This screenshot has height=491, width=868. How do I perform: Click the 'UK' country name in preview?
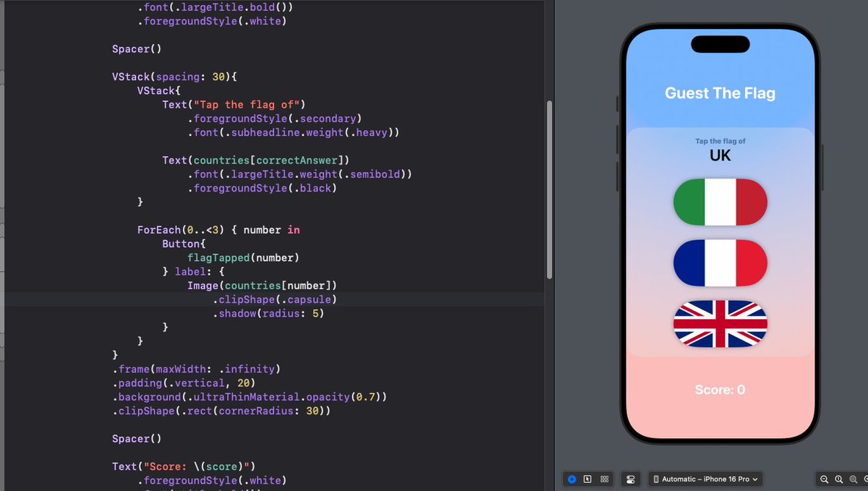[720, 155]
